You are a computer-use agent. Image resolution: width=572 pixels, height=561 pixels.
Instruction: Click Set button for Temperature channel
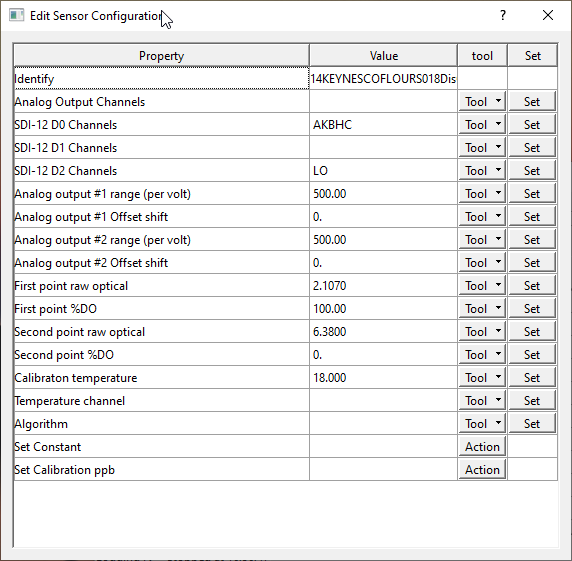[532, 401]
